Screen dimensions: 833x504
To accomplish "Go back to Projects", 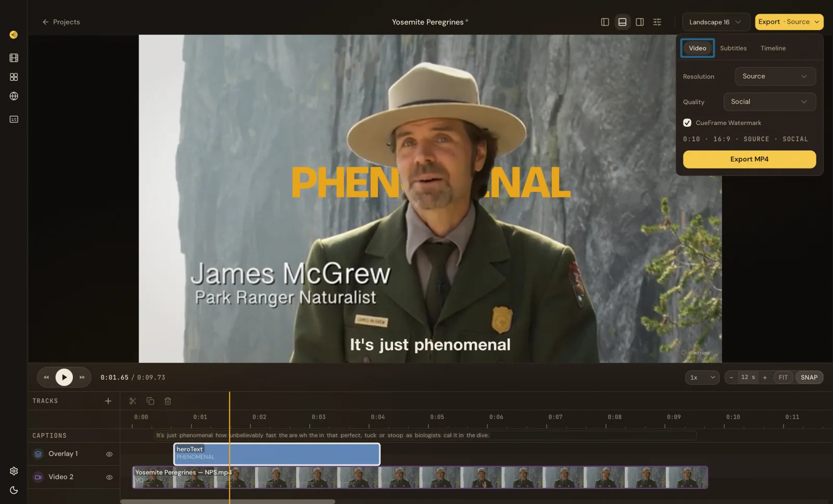I will (x=61, y=22).
